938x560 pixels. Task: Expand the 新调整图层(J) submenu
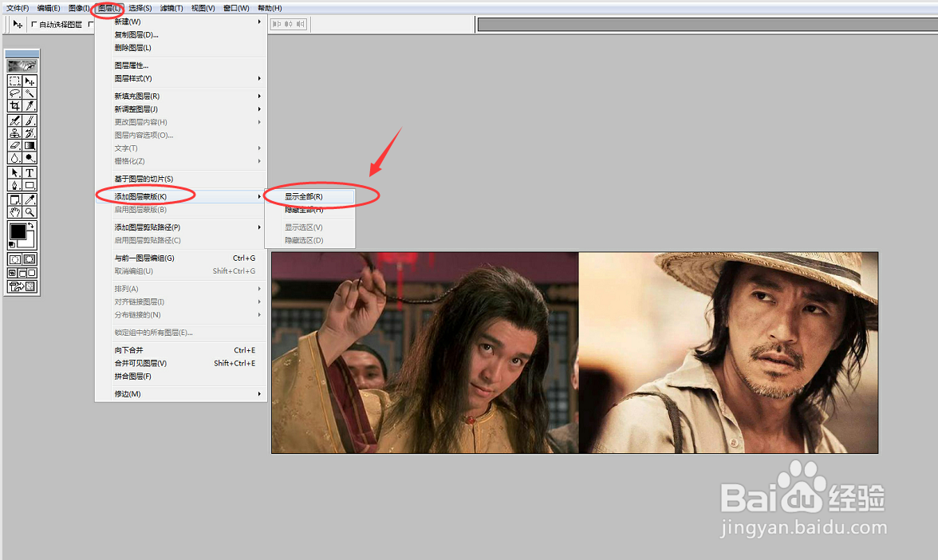pos(180,108)
